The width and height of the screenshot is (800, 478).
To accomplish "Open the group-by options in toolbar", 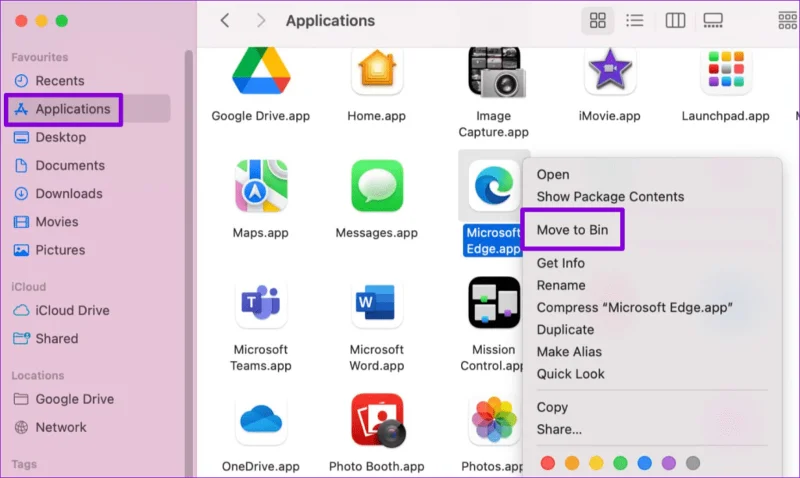I will pos(788,20).
